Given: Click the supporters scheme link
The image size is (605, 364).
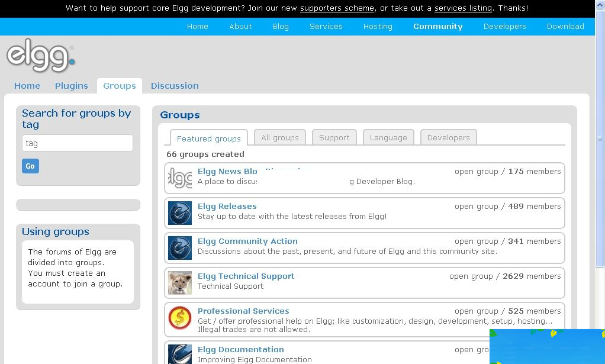Looking at the screenshot, I should [337, 8].
